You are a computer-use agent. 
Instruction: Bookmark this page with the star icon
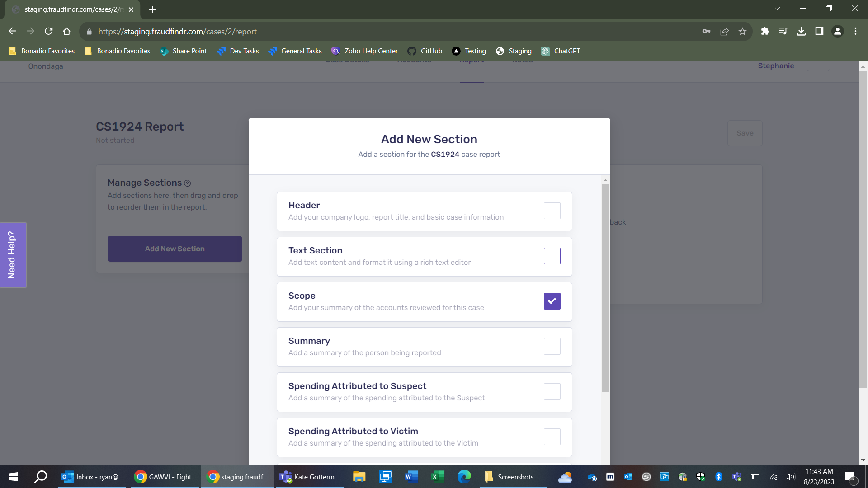pyautogui.click(x=742, y=31)
